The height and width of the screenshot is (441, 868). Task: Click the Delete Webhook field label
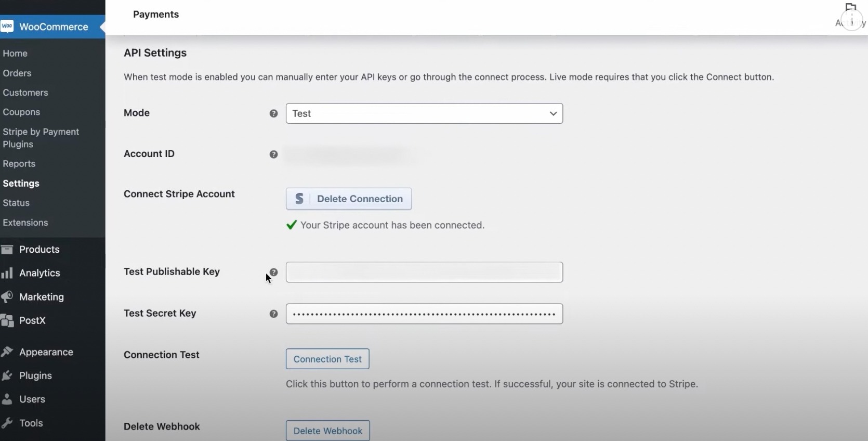point(162,426)
